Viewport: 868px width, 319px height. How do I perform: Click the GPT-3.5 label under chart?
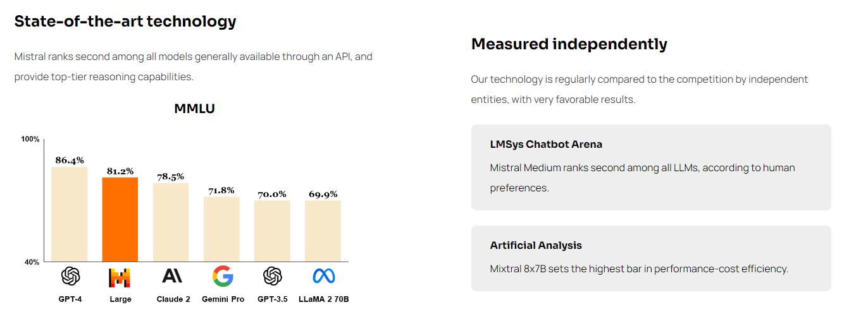(x=272, y=299)
